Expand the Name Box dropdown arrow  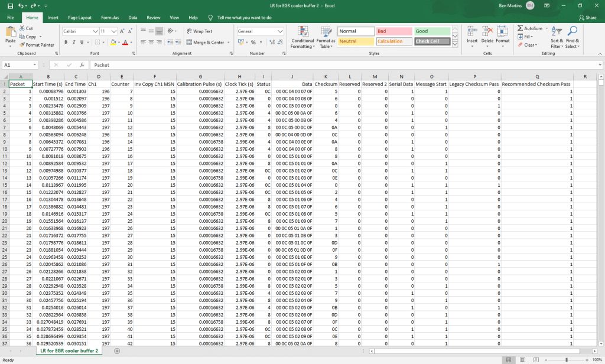(x=35, y=65)
